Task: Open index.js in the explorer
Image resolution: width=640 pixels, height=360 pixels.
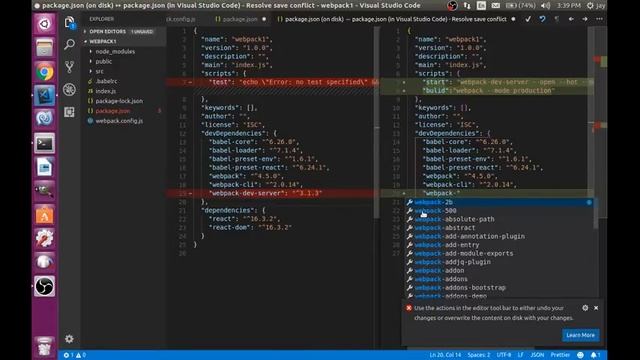Action: click(x=106, y=91)
